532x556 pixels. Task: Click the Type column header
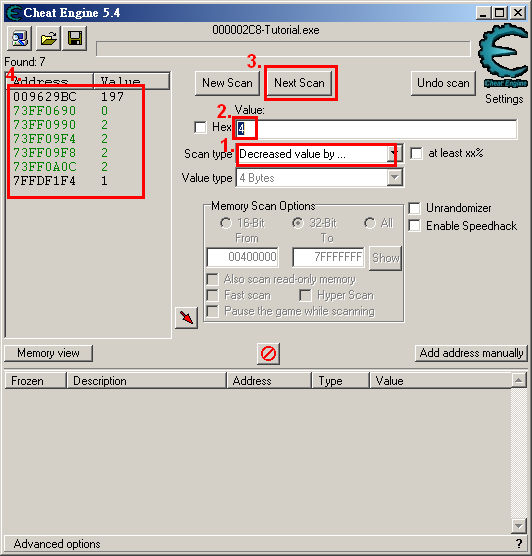(340, 381)
